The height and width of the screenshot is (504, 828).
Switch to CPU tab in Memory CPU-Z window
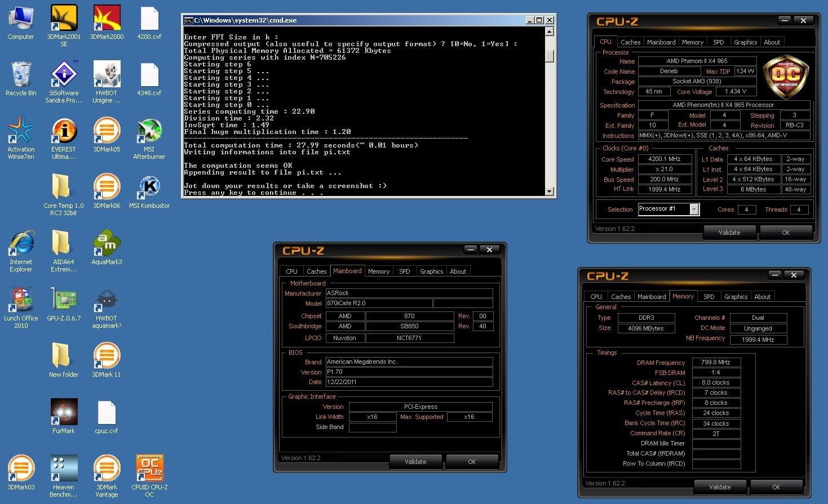596,297
